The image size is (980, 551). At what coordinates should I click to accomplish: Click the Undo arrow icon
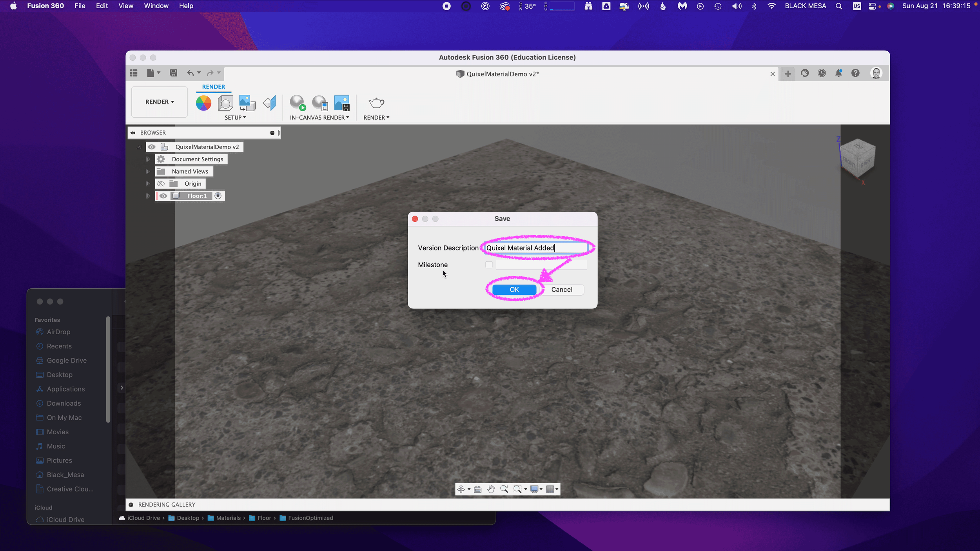[x=190, y=73]
